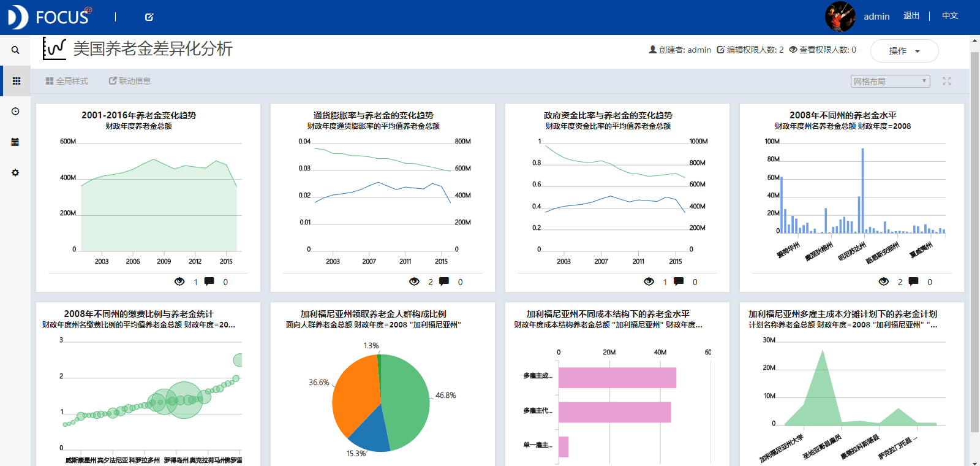The image size is (980, 466).
Task: Click the largest green bubble in scatter chart
Action: [184, 400]
